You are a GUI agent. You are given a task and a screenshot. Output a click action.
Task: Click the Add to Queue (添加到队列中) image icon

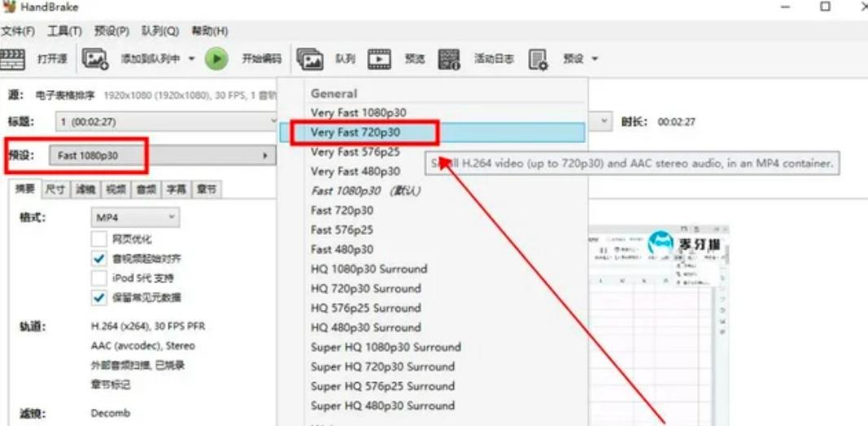click(95, 59)
